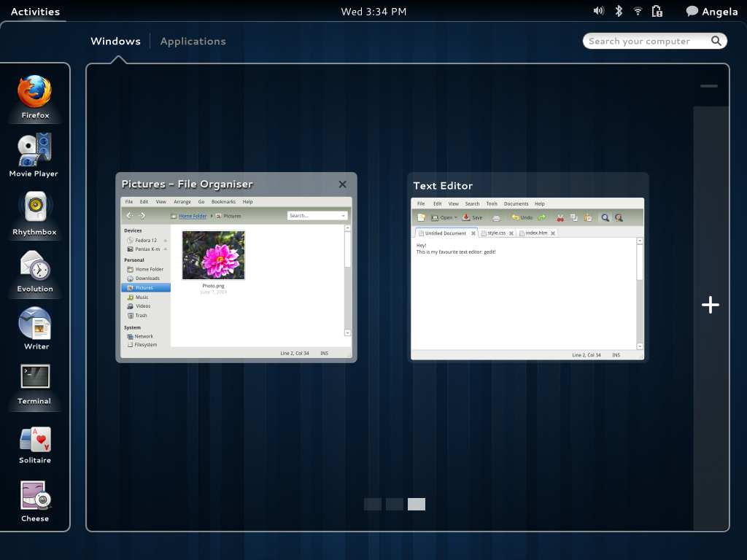747x560 pixels.
Task: Click the volume speaker icon in top bar
Action: tap(598, 11)
